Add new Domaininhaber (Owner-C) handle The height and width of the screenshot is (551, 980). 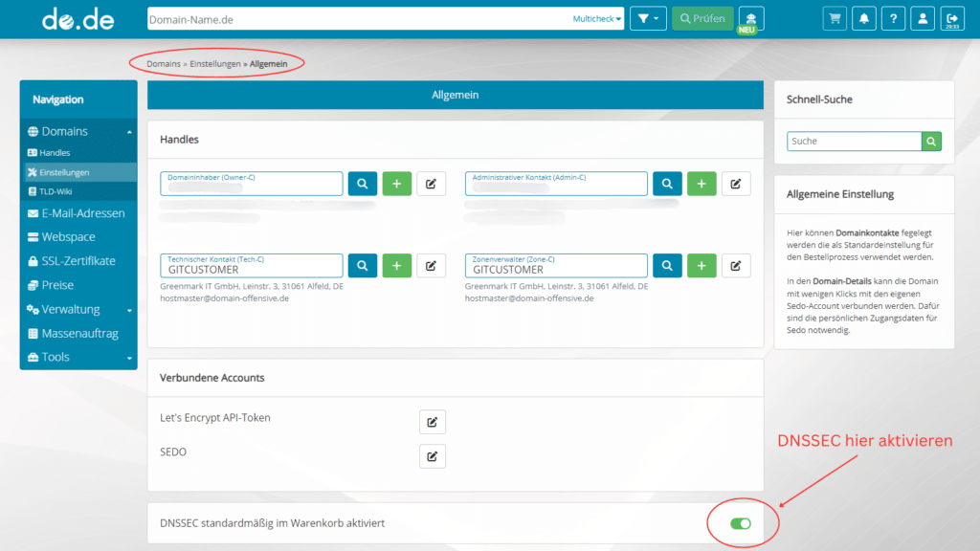(397, 184)
